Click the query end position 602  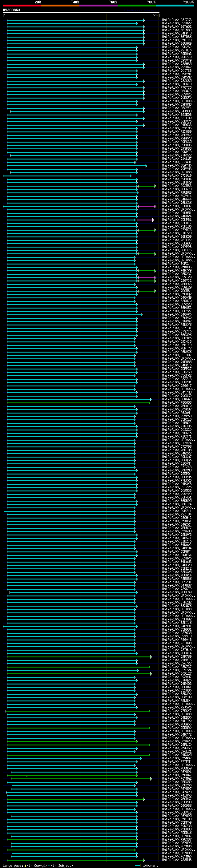tap(155, 15)
